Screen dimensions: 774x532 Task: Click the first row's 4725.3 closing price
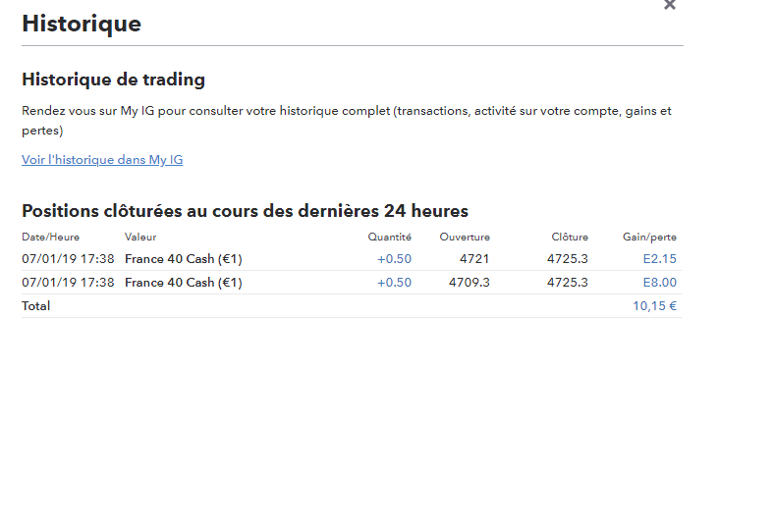[568, 259]
